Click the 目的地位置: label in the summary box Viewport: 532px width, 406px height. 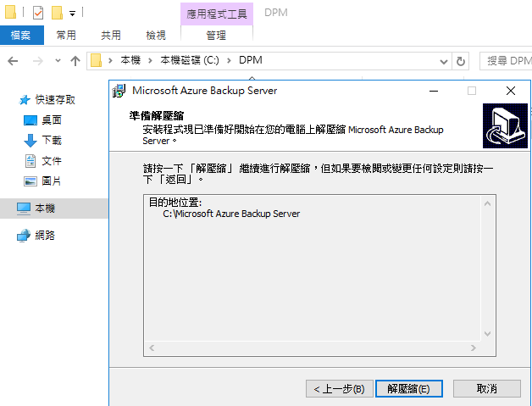pos(175,203)
